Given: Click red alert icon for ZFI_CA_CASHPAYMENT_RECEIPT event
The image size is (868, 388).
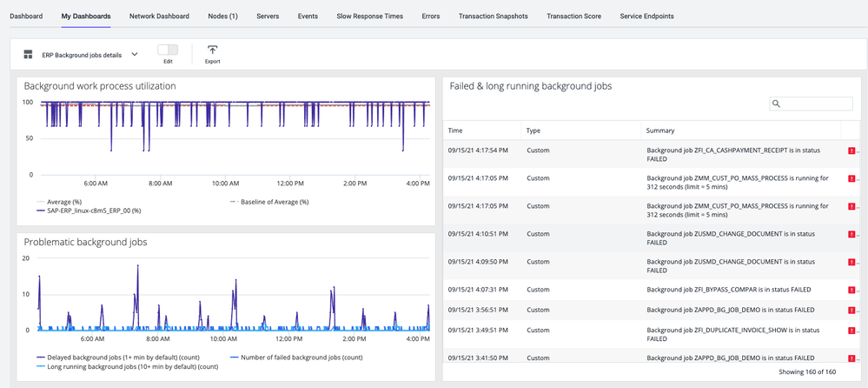Looking at the screenshot, I should point(851,151).
